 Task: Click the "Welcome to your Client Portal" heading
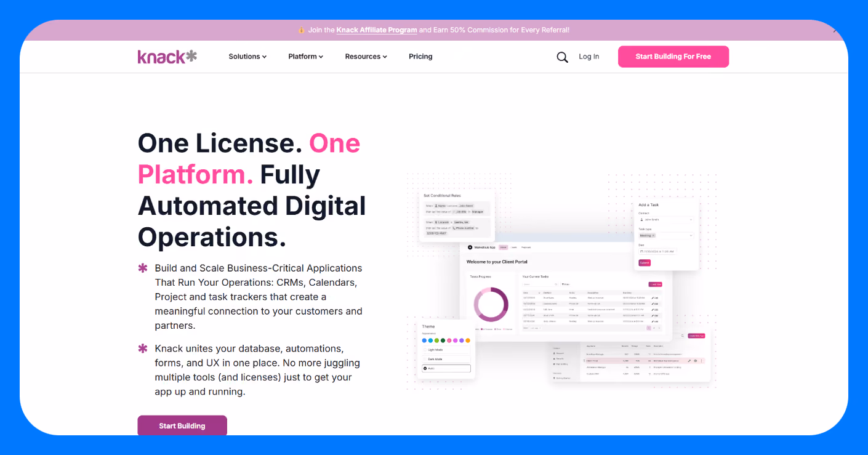[497, 262]
